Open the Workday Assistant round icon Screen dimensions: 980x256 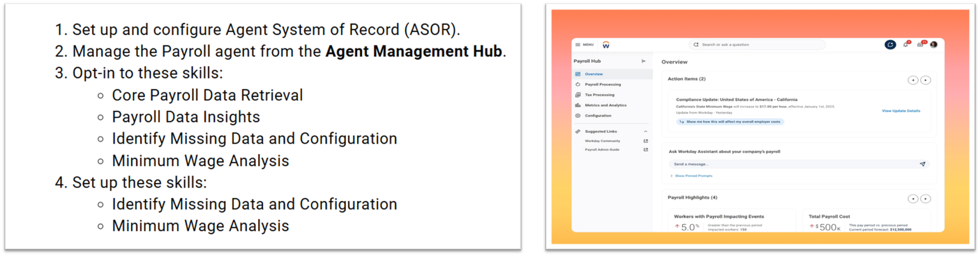890,45
